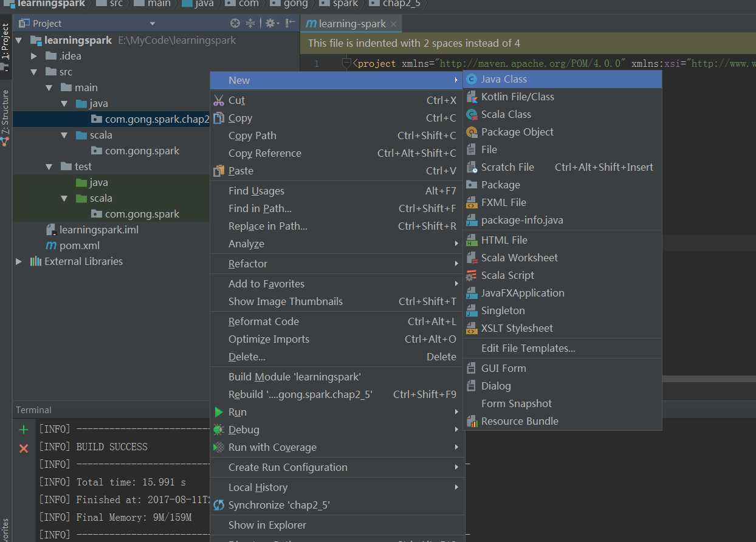Click scroll-from-source target icon in Project panel
The image size is (756, 542).
[235, 23]
